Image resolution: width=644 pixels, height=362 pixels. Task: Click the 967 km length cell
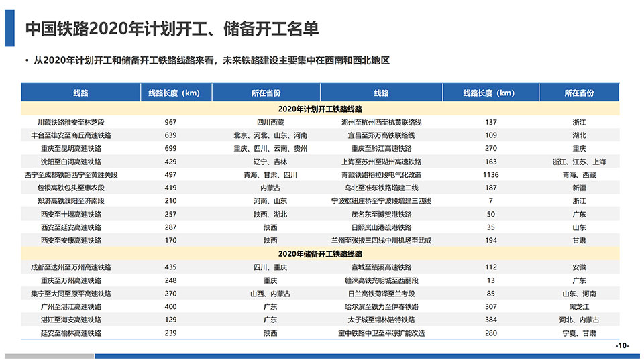pyautogui.click(x=170, y=122)
